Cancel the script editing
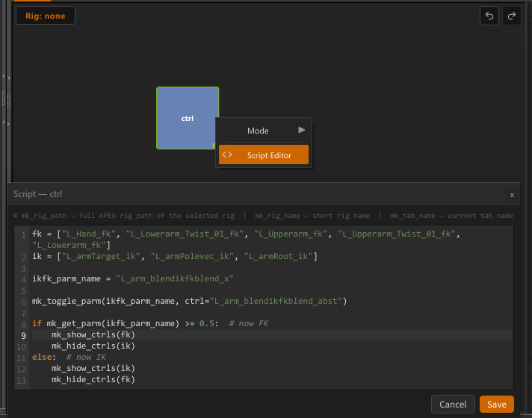 tap(453, 404)
